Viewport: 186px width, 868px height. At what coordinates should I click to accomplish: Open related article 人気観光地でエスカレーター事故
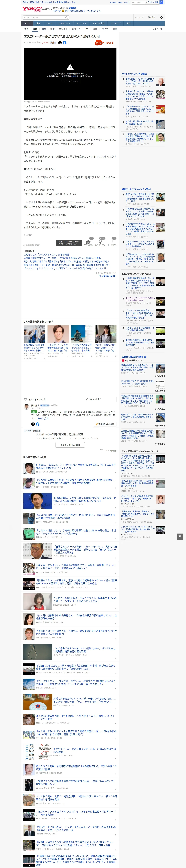pyautogui.click(x=62, y=258)
